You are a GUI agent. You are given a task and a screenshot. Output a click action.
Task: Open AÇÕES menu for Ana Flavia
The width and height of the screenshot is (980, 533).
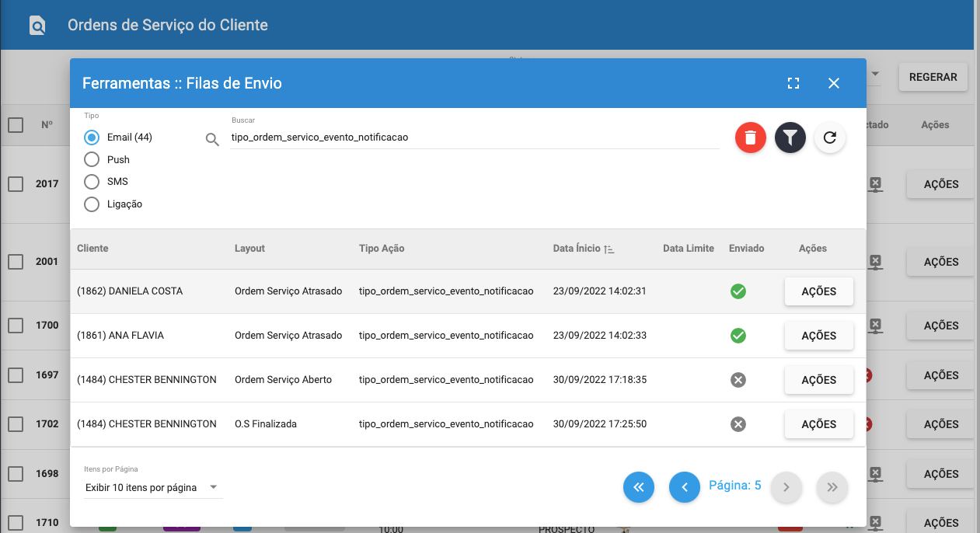[818, 336]
